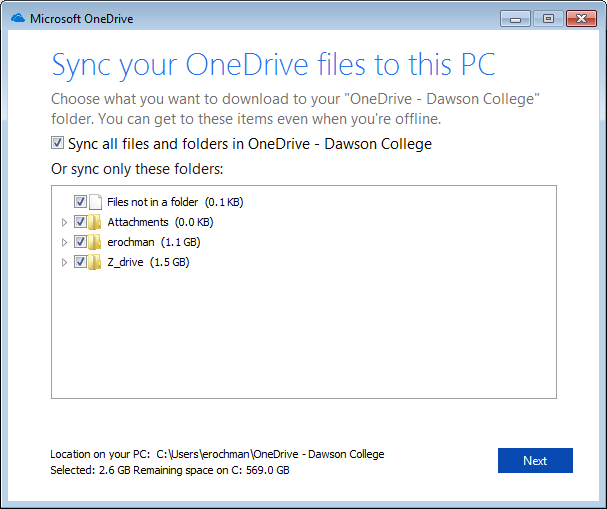The image size is (607, 509).
Task: Select the erochman (1.1 GB) tree item
Action: coord(154,242)
